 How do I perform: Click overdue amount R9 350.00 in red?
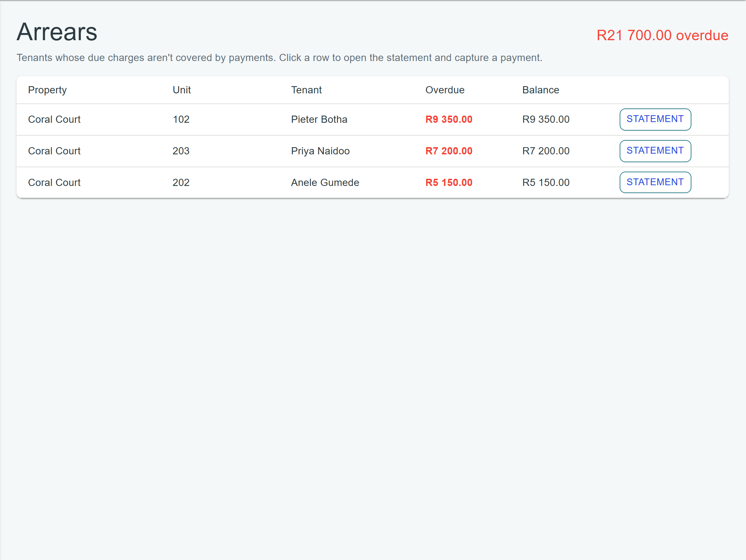point(449,119)
